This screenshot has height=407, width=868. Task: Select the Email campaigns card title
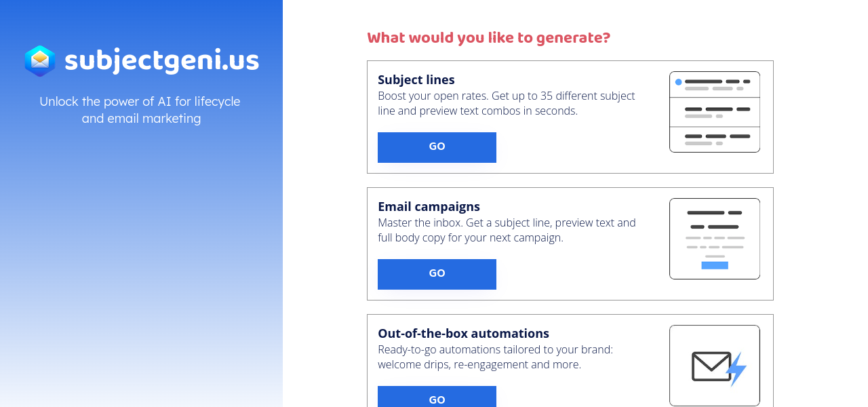(x=429, y=206)
